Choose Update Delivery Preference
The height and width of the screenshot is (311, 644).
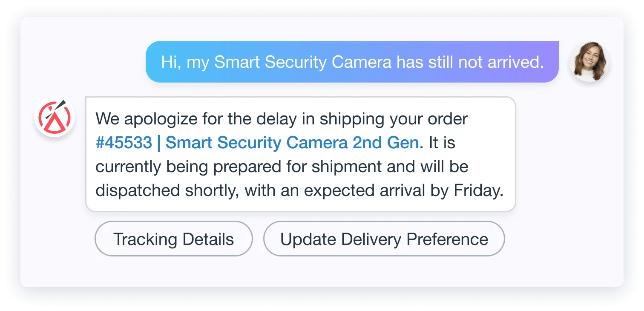(x=384, y=239)
